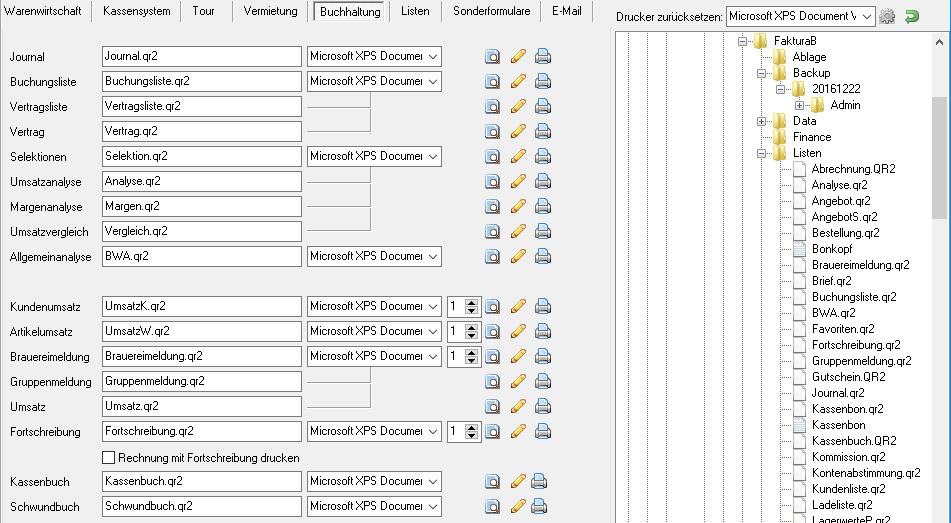Select Ladeliste.qr2 in file tree
Image resolution: width=951 pixels, height=523 pixels.
tap(842, 505)
